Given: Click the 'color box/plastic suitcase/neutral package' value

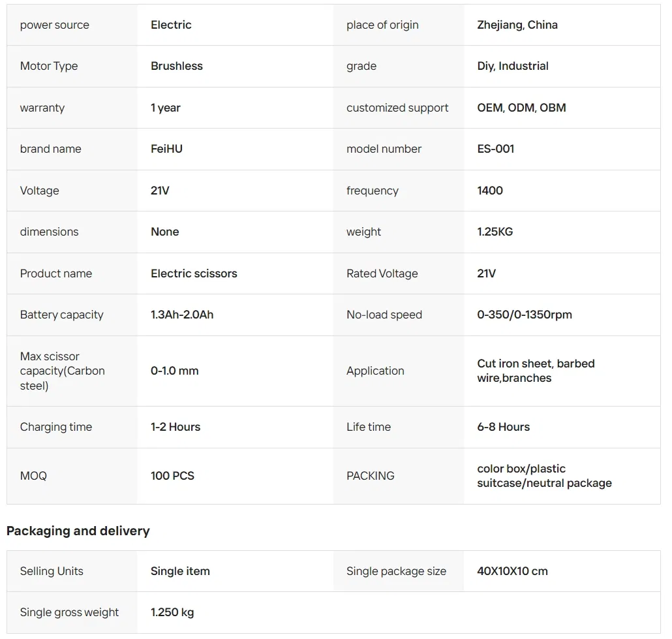Looking at the screenshot, I should coord(544,476).
